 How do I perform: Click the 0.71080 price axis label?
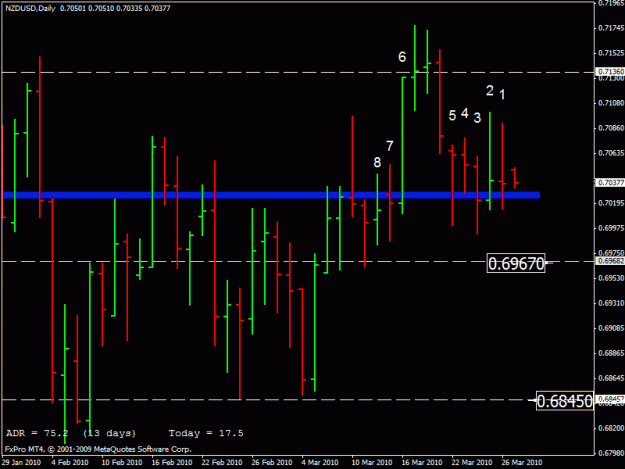point(611,103)
